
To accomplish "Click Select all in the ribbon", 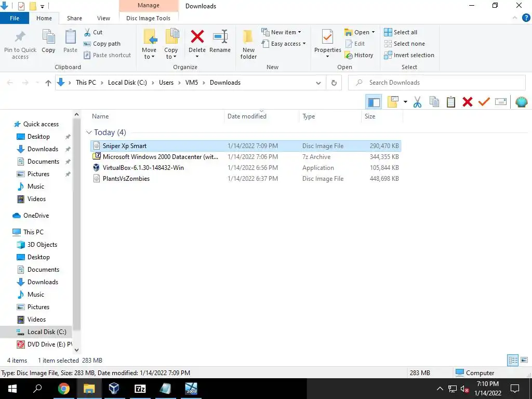I will coord(401,32).
